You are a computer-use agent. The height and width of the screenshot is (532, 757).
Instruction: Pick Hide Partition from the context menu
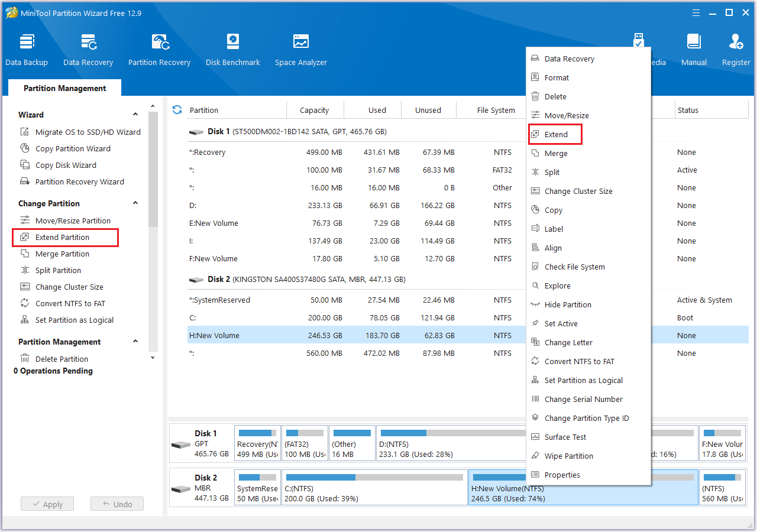[588, 304]
